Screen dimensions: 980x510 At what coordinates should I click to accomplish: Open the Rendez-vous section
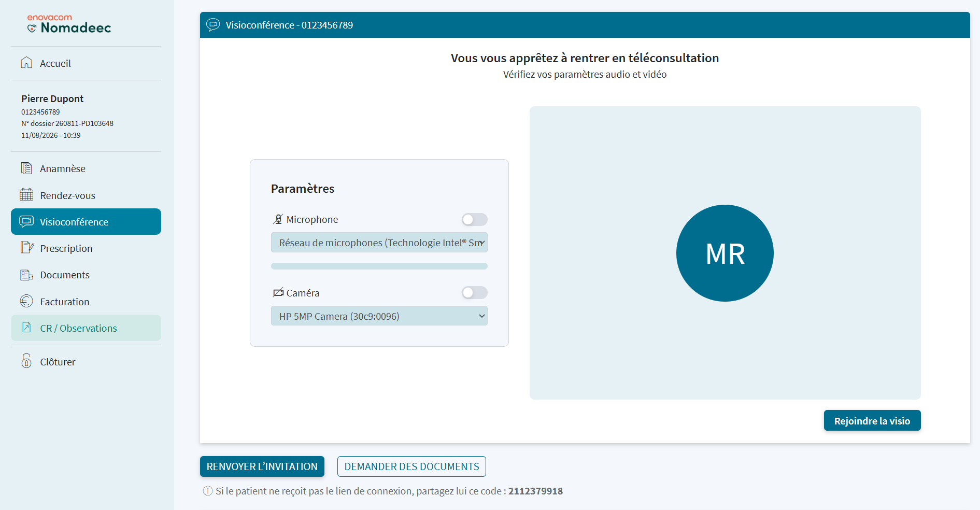point(86,195)
